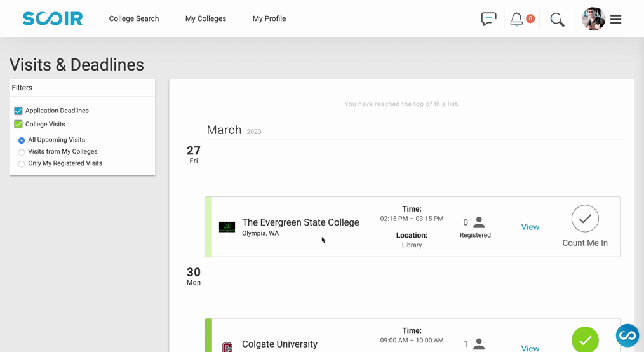Click green registered checkmark for Colgate

(x=585, y=339)
